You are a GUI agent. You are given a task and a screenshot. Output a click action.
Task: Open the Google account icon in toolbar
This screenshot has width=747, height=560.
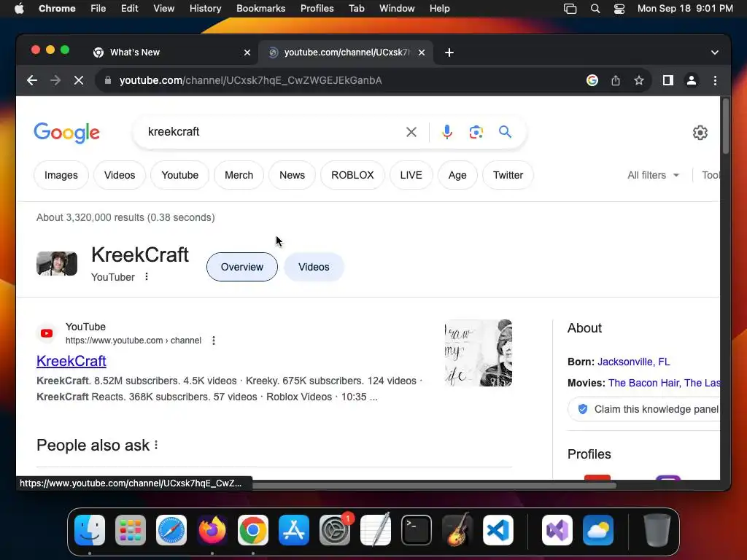tap(592, 80)
